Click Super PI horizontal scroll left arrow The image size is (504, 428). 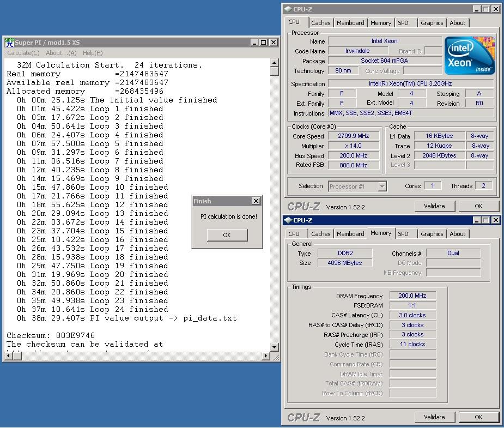(x=9, y=355)
